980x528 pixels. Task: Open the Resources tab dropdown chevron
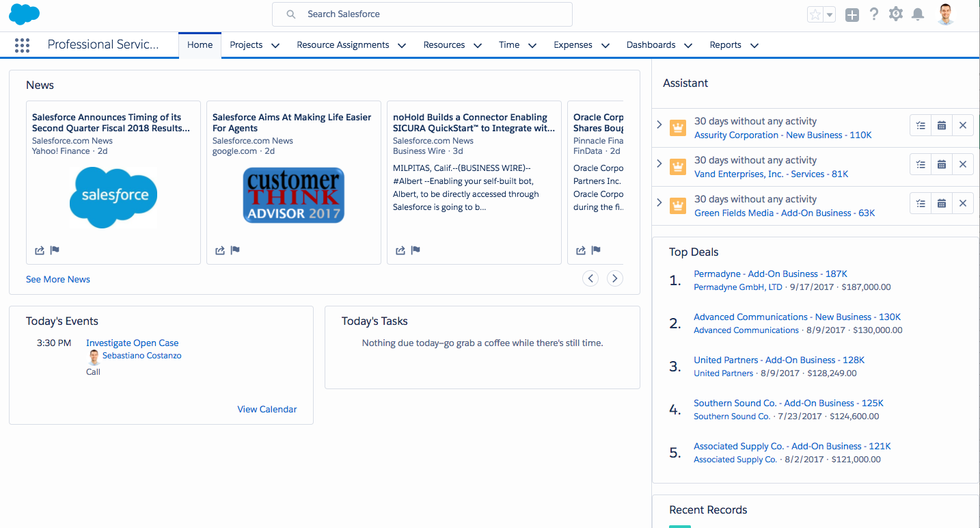478,46
